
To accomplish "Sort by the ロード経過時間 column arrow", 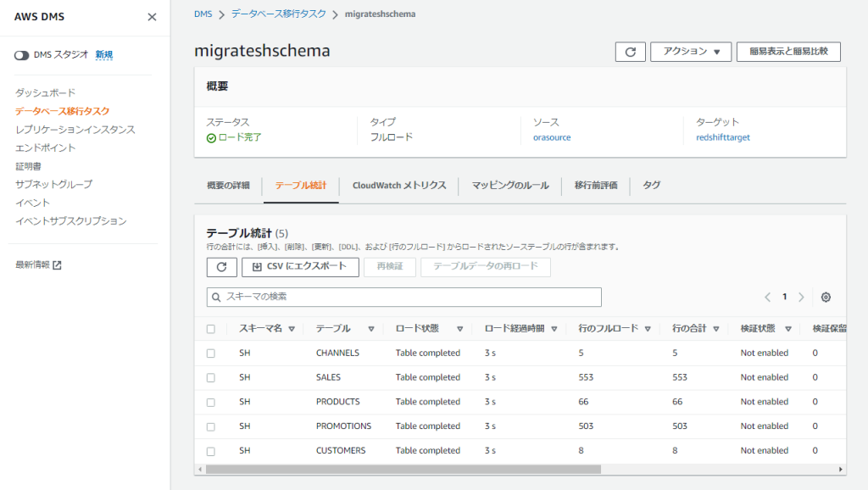I will coord(554,329).
